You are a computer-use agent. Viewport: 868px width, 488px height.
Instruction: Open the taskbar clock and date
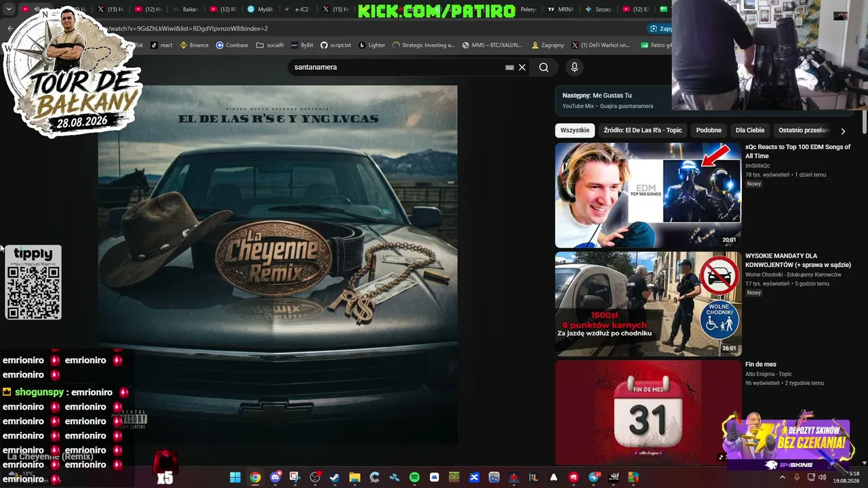click(x=848, y=477)
